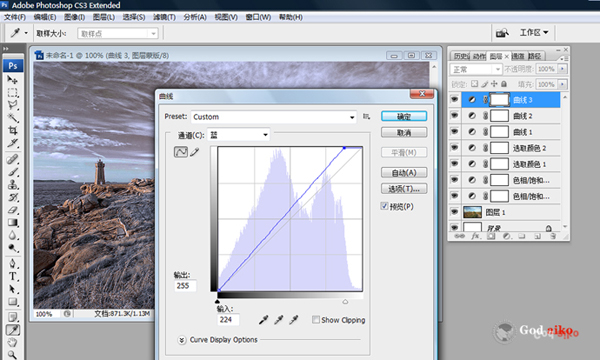Select the Move tool
This screenshot has height=360, width=600.
(12, 80)
